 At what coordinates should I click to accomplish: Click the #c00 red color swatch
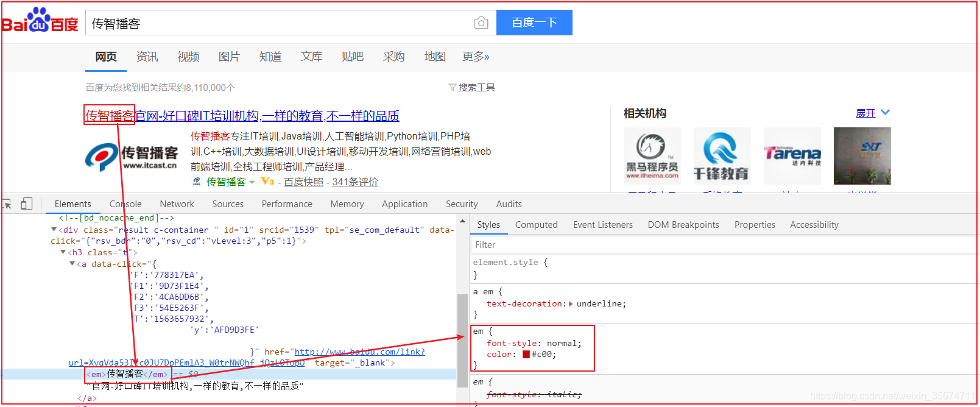pos(526,355)
